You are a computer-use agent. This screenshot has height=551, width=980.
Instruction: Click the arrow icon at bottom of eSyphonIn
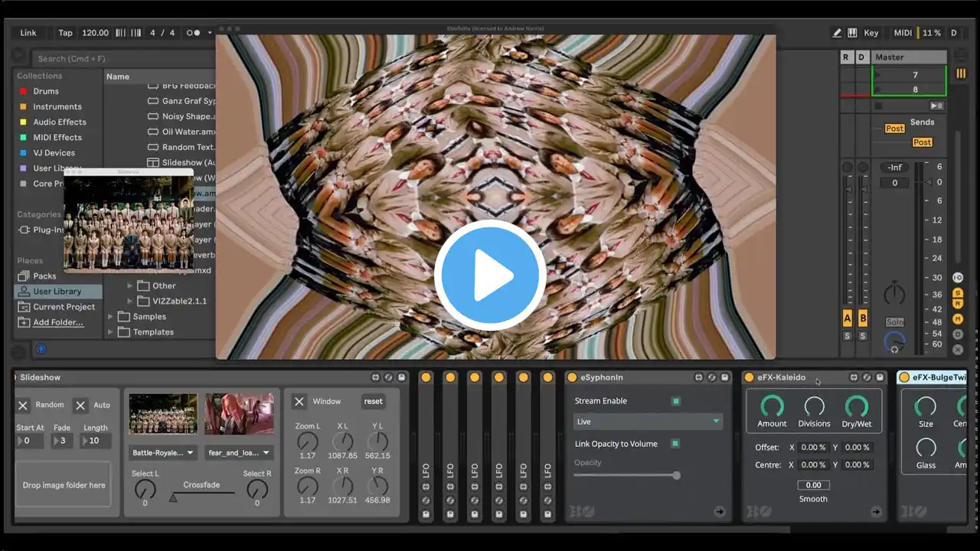(x=720, y=512)
